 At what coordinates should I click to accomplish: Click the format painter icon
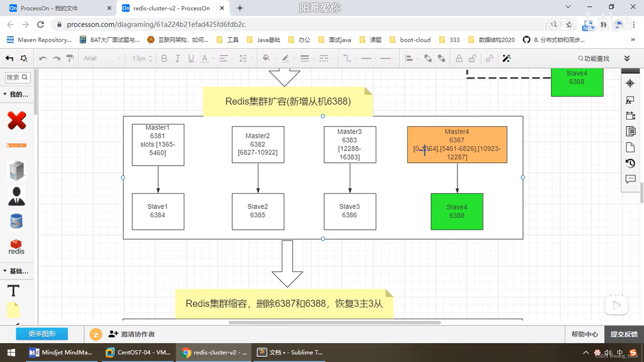click(x=70, y=58)
